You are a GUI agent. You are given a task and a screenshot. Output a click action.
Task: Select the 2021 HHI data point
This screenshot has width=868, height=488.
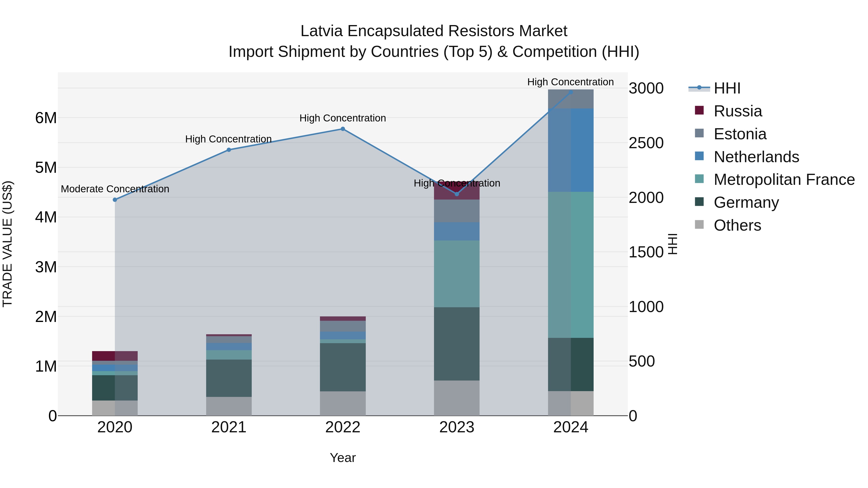point(229,150)
